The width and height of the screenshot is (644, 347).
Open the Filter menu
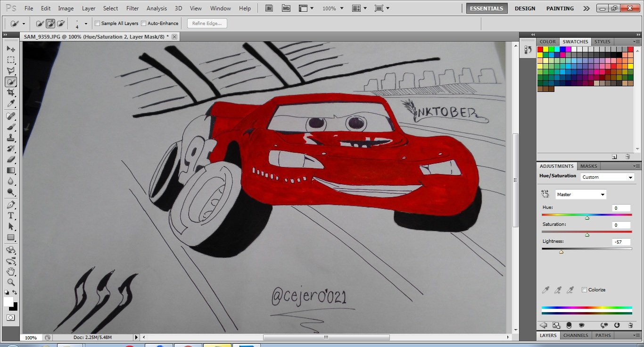(132, 8)
